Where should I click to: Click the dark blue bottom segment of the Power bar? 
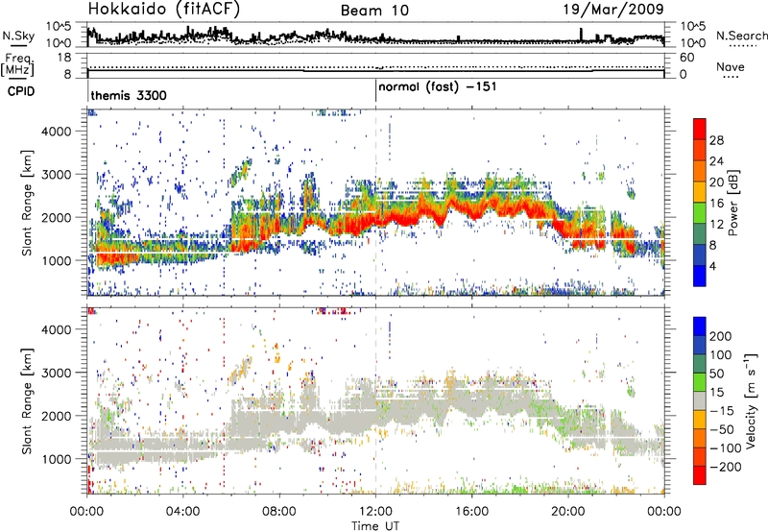point(700,276)
